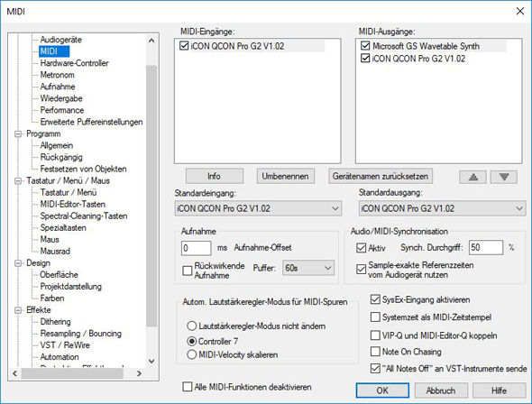Enable Rückwirkende Aufnahme checkbox

pos(188,271)
